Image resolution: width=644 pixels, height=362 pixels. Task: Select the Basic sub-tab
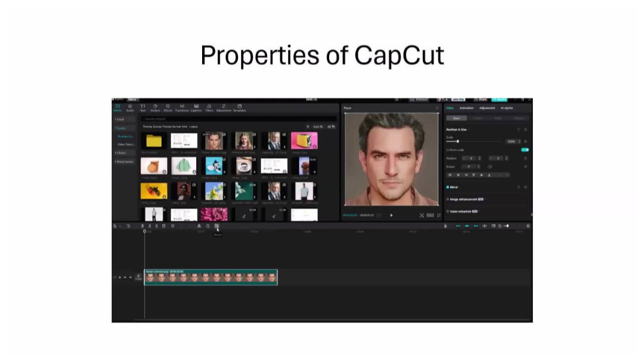coord(456,118)
